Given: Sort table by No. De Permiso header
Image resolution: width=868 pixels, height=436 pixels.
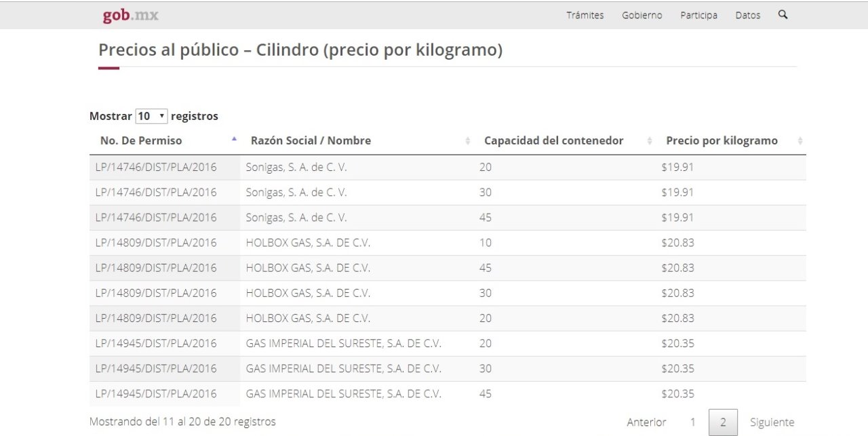Looking at the screenshot, I should 141,141.
